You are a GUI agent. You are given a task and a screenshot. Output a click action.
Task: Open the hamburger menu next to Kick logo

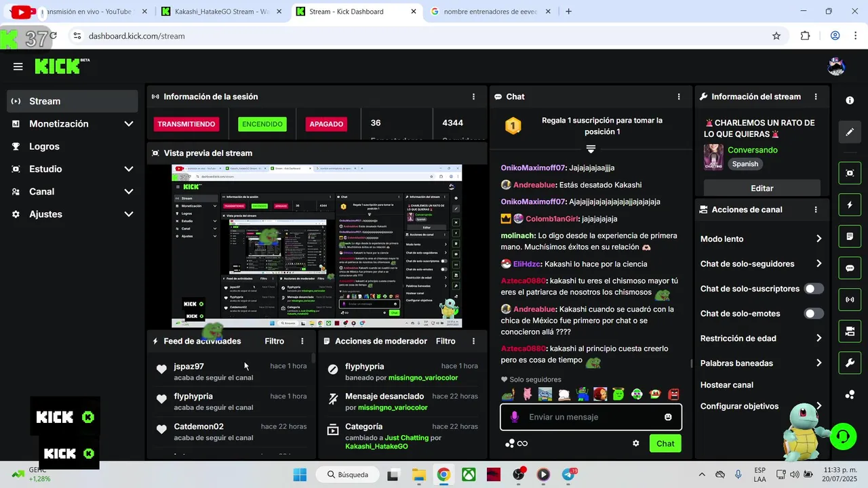tap(18, 66)
